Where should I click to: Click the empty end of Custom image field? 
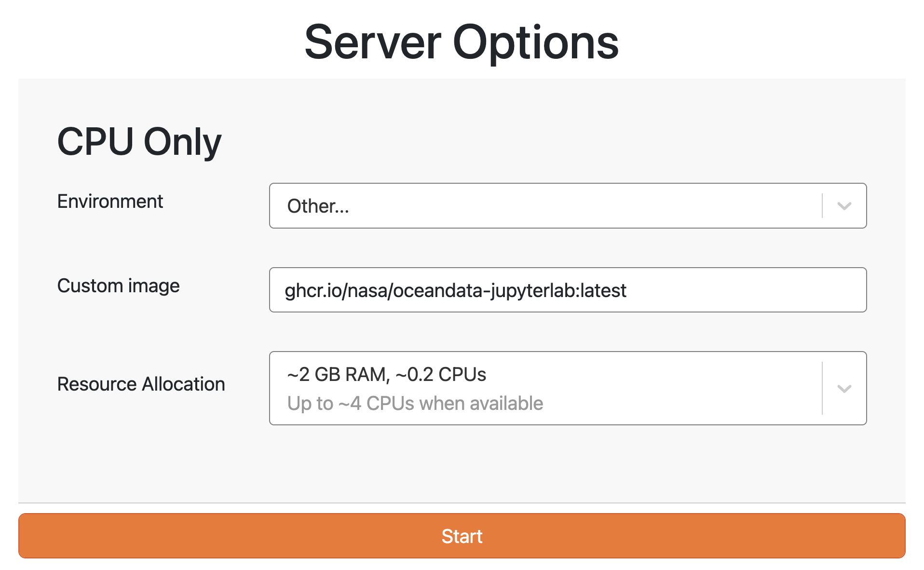click(x=772, y=290)
